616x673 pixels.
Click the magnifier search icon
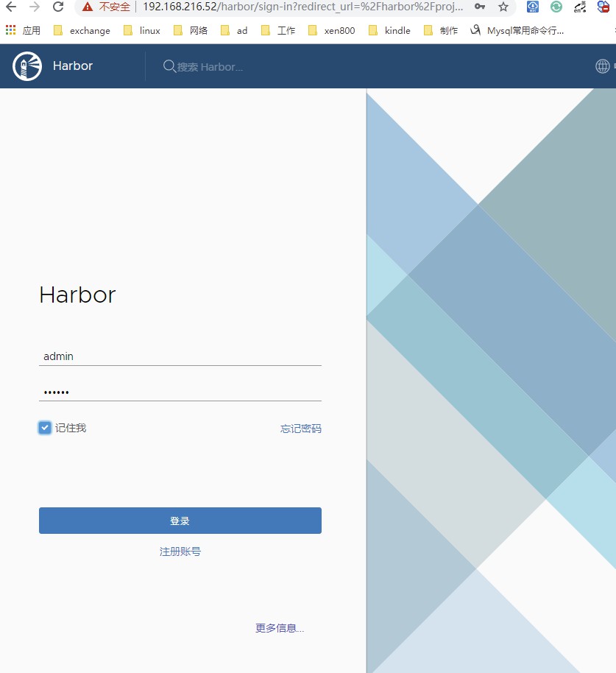coord(169,66)
